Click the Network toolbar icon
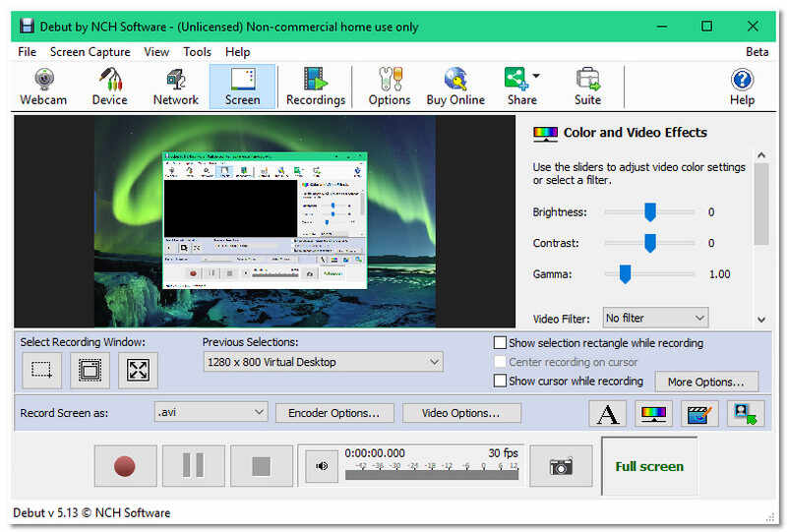 pos(176,87)
